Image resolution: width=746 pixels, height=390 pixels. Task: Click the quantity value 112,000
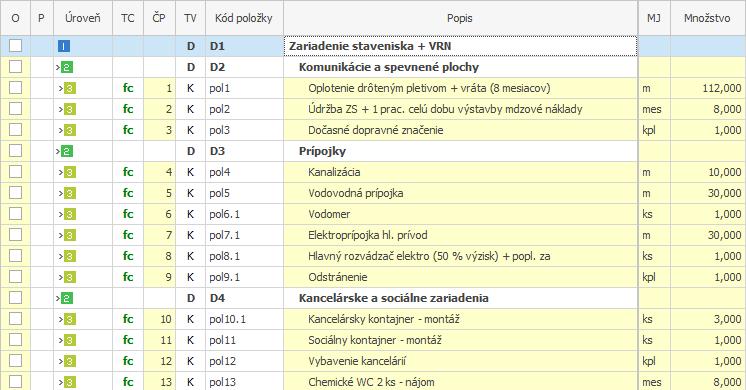click(x=722, y=88)
